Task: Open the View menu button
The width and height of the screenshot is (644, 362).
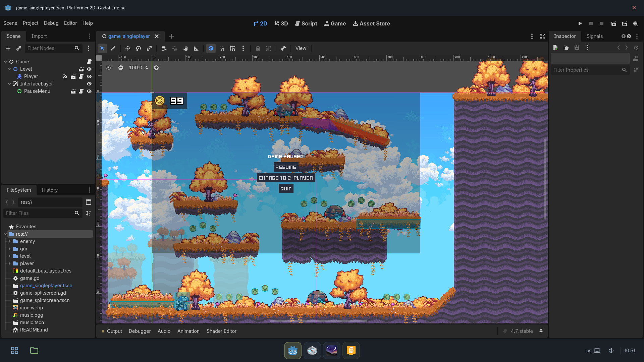Action: pos(301,48)
